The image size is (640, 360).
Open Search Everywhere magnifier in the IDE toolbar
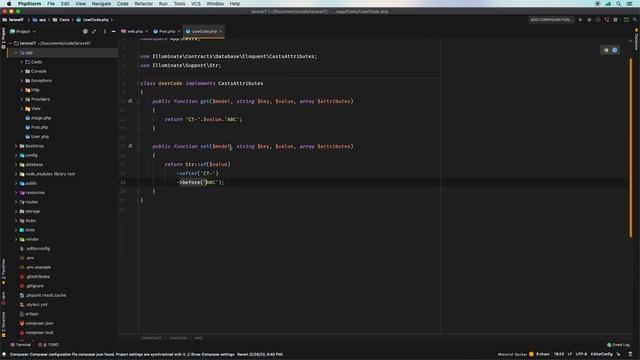click(635, 20)
